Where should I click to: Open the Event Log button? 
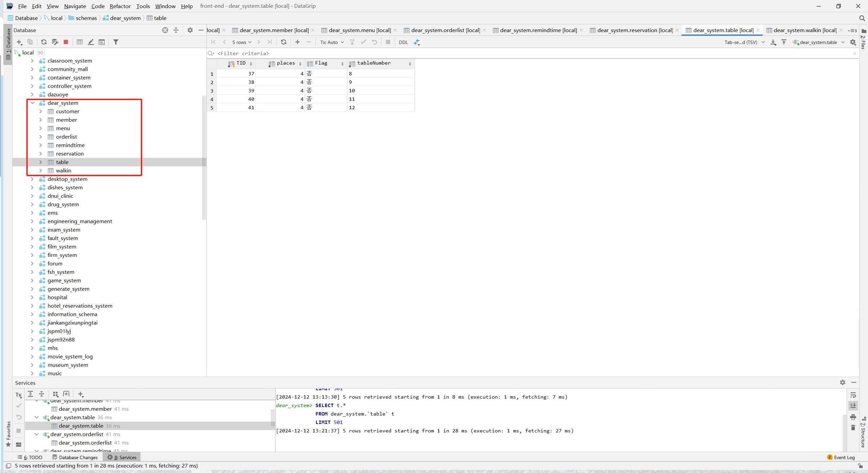841,457
